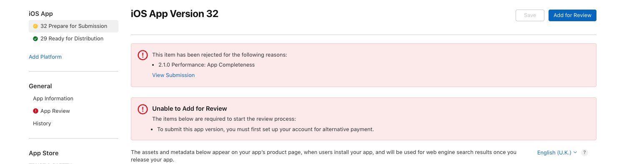Viewport: 644px width, 164px height.
Task: Click the yellow status icon for version 32
Action: (35, 26)
